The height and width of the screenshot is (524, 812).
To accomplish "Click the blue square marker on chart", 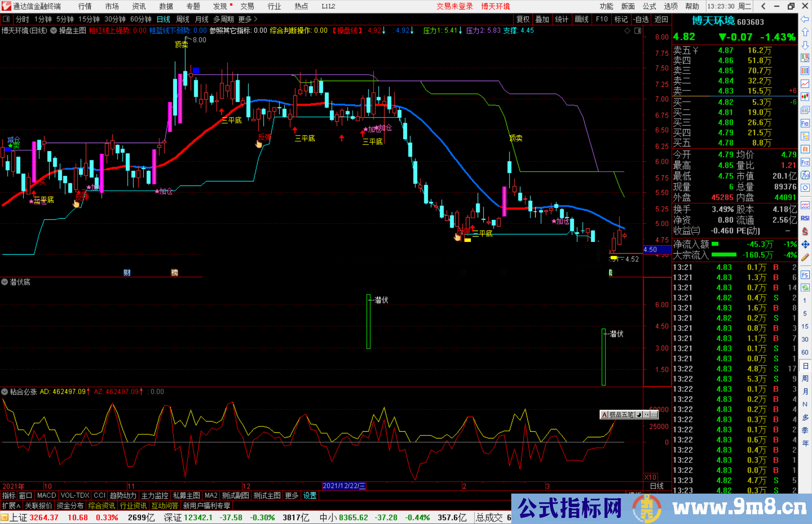I will click(196, 70).
